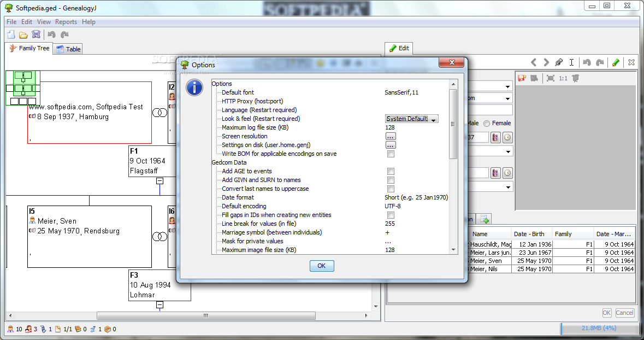
Task: Collapse family F1 with minus box
Action: coord(159,181)
